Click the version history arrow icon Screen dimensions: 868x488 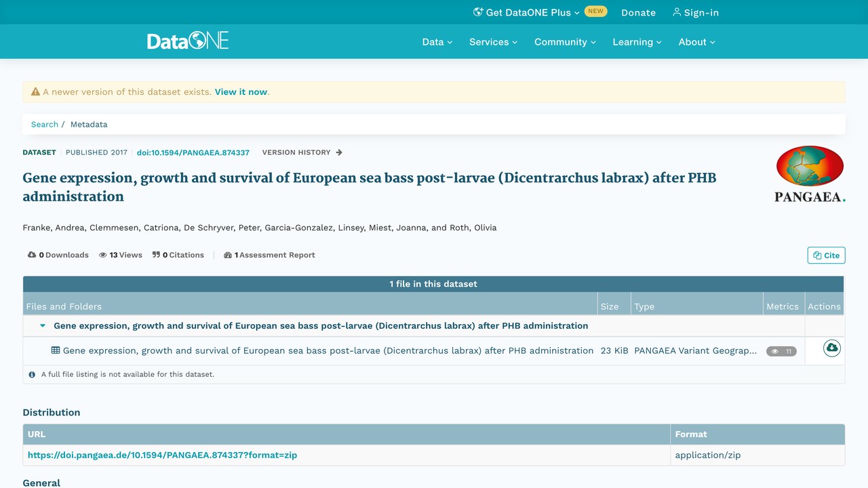click(x=339, y=152)
